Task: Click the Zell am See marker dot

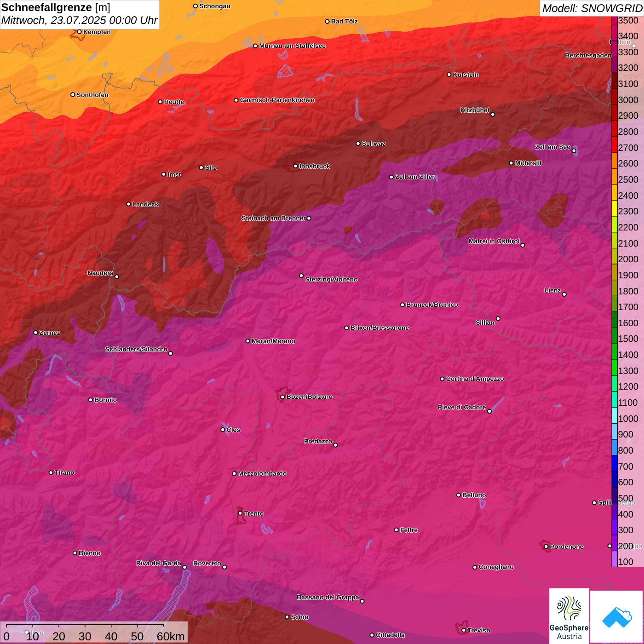Action: 574,151
